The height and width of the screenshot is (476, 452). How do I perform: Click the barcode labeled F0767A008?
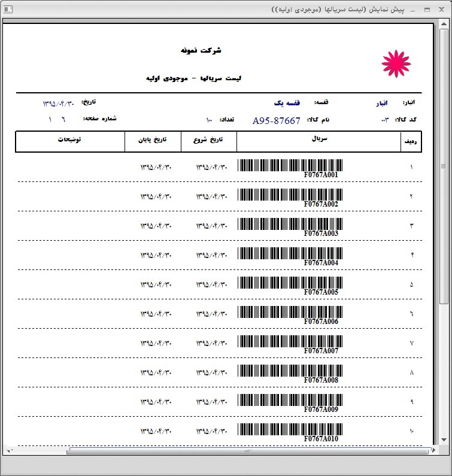(290, 371)
